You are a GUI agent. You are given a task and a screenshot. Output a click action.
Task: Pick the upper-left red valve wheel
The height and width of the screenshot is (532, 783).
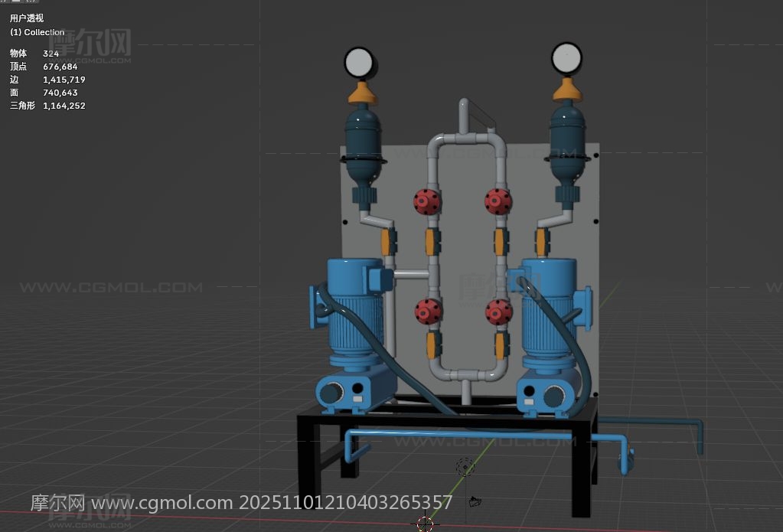426,201
